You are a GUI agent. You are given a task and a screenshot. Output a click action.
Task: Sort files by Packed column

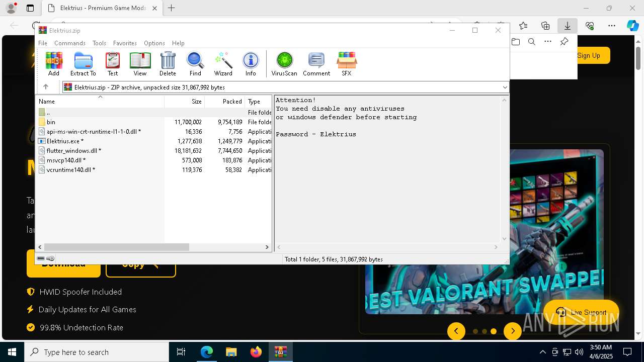[x=224, y=102]
